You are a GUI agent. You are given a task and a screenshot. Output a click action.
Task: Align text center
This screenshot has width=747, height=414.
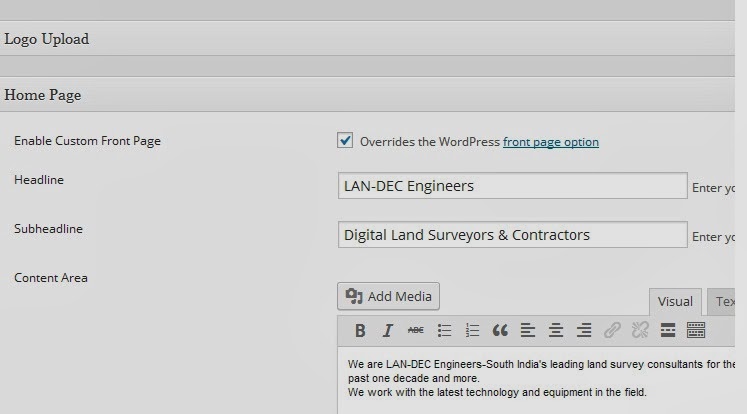click(x=556, y=330)
